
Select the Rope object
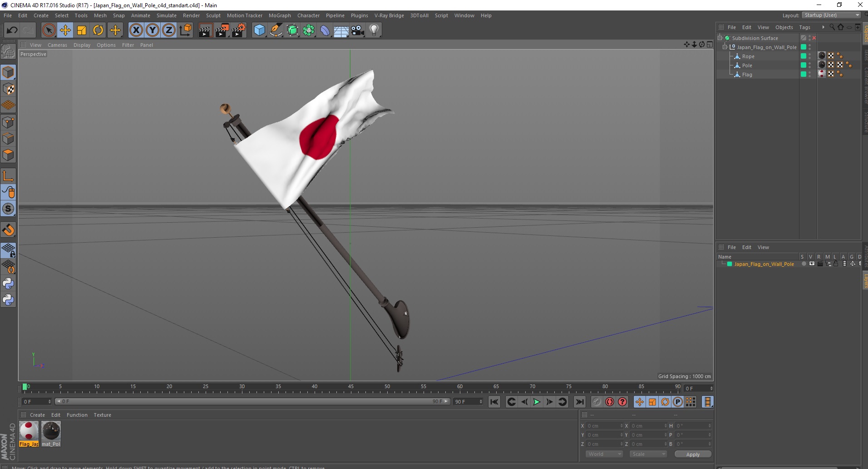748,56
